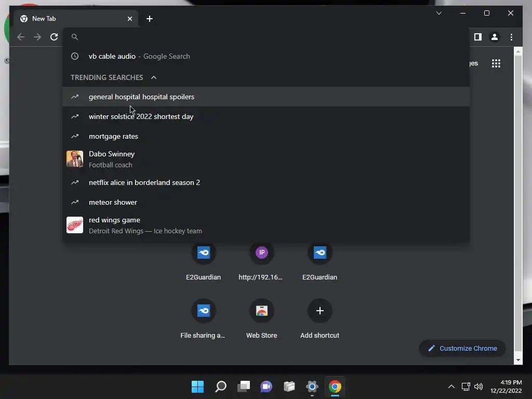Click the New Tab tab title
532x399 pixels.
pos(44,19)
